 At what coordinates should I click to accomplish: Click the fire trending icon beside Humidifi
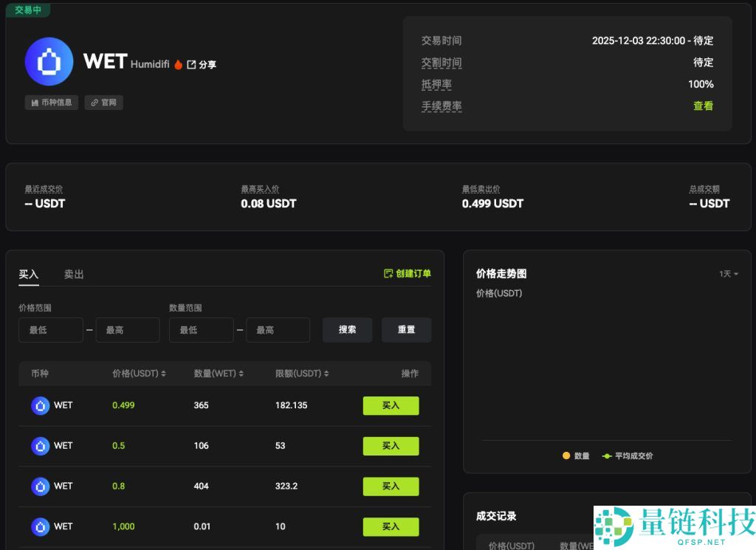point(177,63)
